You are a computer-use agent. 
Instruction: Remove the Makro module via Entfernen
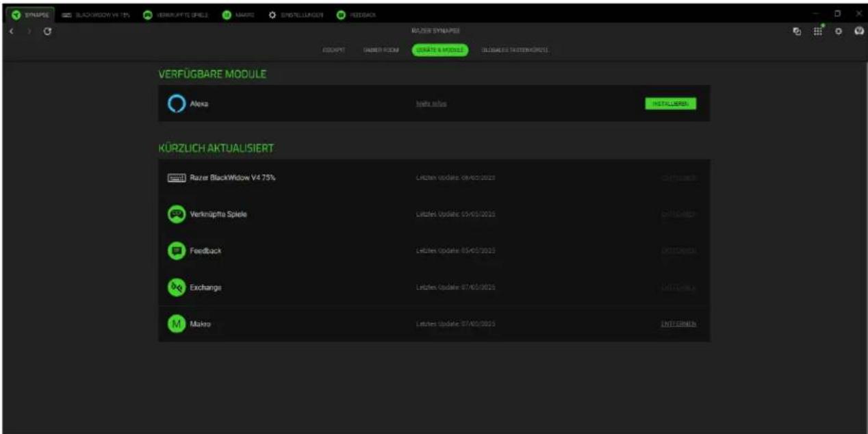678,324
